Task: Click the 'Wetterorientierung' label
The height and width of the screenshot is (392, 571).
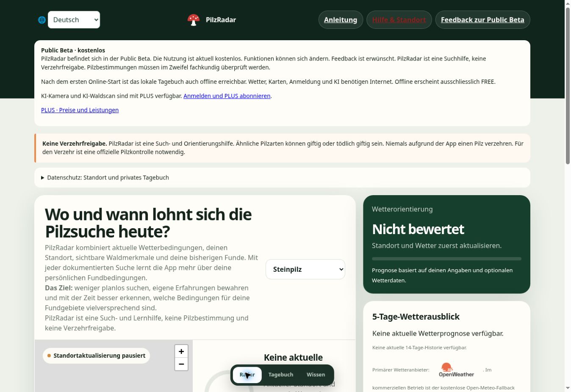Action: 402,209
